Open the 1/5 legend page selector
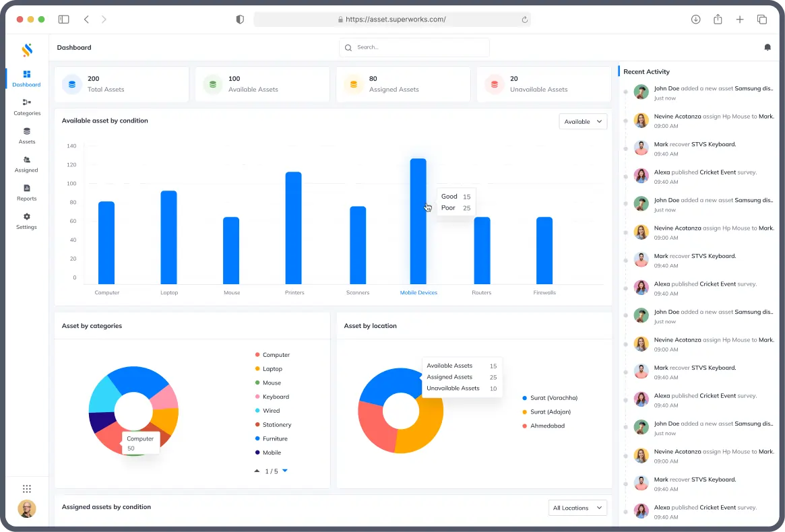785x532 pixels. coord(272,471)
